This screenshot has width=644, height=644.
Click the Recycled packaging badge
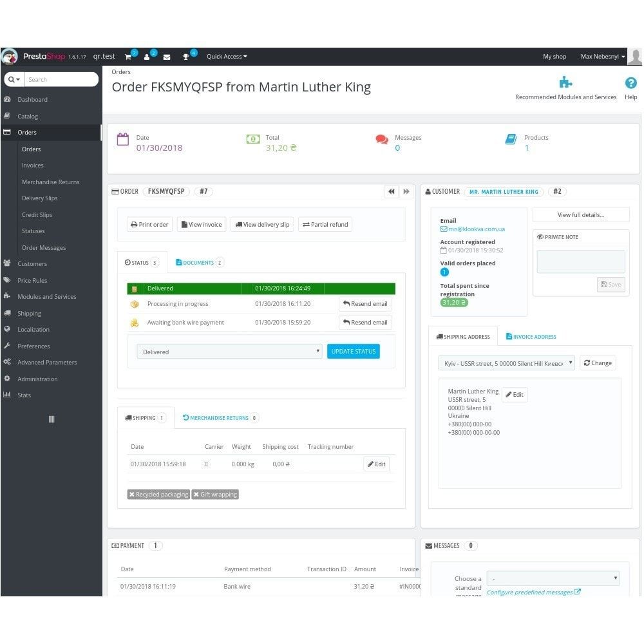coord(158,495)
